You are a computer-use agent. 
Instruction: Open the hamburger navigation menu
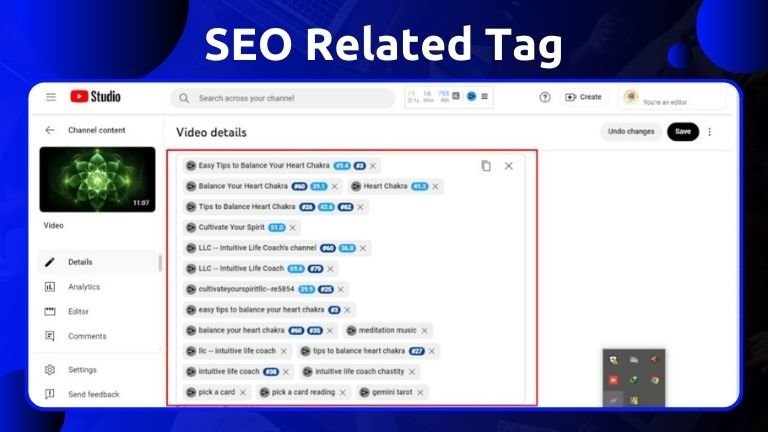51,97
